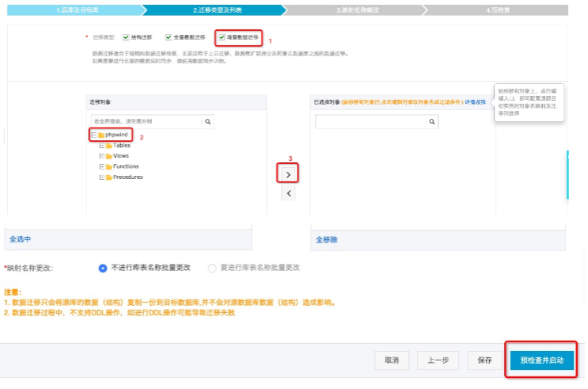Go to step 1 源库及目标库

pos(77,10)
